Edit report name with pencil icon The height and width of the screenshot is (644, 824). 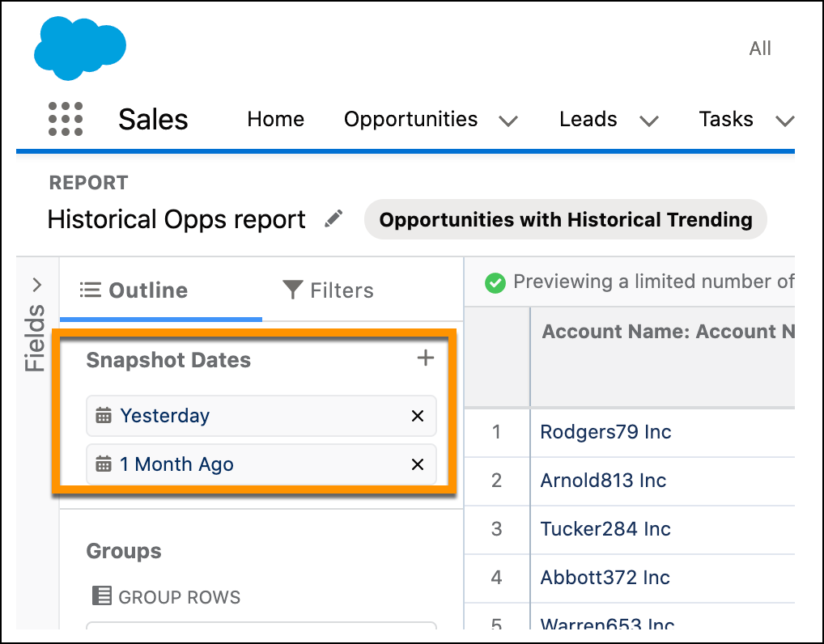point(333,218)
